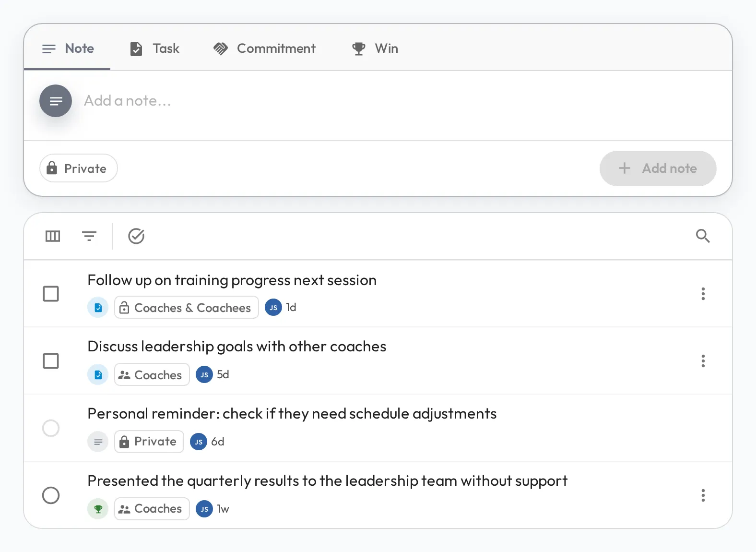
Task: Open more options for Follow up on training
Action: tap(703, 294)
